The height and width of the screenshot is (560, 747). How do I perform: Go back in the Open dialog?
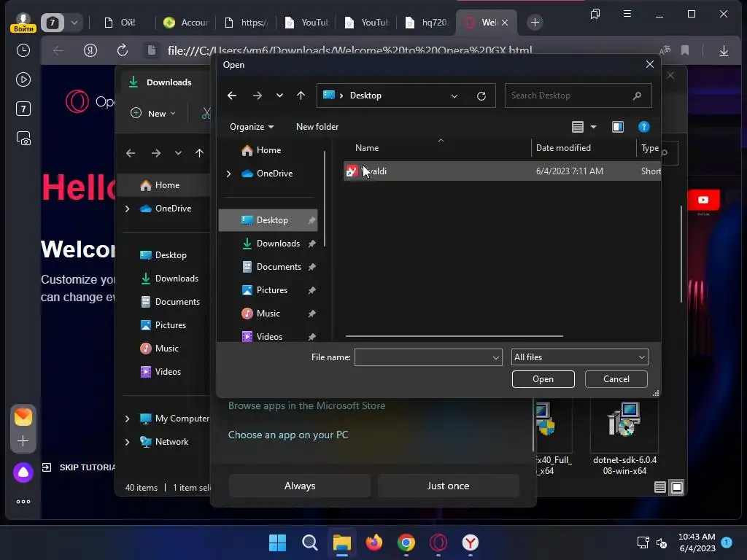(x=232, y=96)
